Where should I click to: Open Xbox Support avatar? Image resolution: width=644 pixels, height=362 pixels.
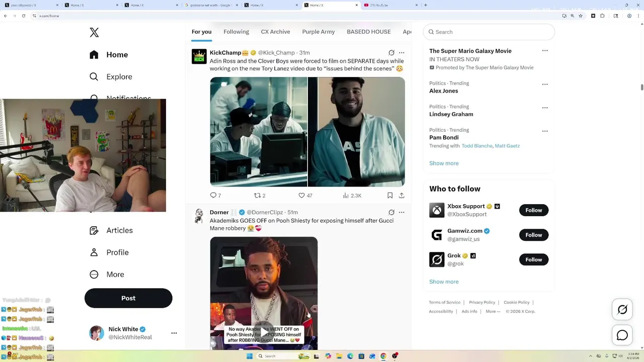pyautogui.click(x=437, y=210)
